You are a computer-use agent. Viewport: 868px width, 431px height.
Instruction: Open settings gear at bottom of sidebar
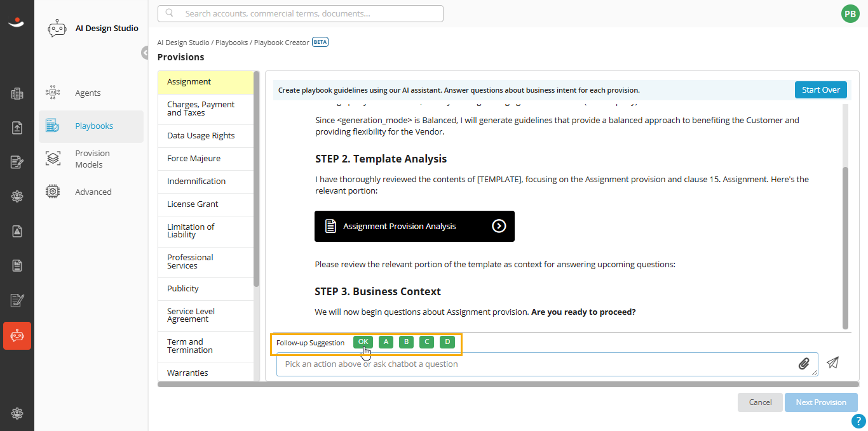click(x=17, y=413)
